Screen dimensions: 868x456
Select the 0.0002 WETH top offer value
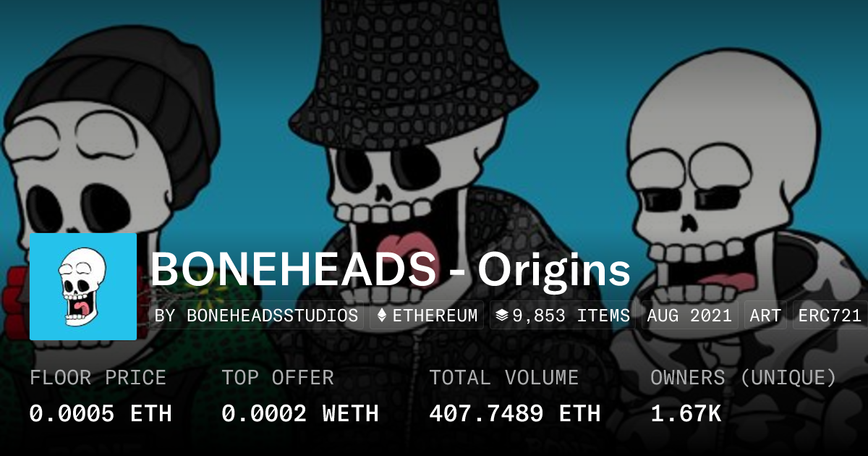[x=300, y=413]
